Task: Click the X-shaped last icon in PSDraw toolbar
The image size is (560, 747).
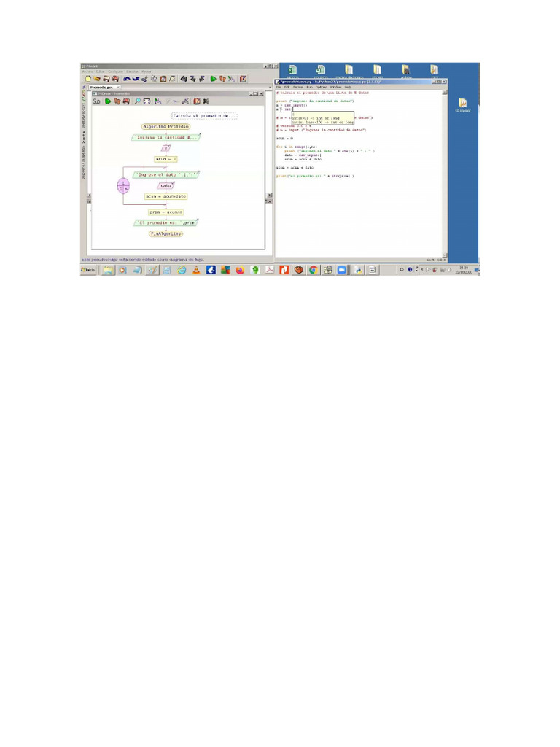Action: click(x=206, y=101)
